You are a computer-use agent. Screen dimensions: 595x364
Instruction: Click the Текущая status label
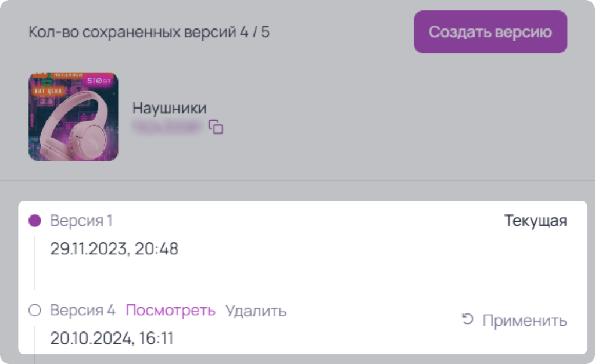(535, 221)
